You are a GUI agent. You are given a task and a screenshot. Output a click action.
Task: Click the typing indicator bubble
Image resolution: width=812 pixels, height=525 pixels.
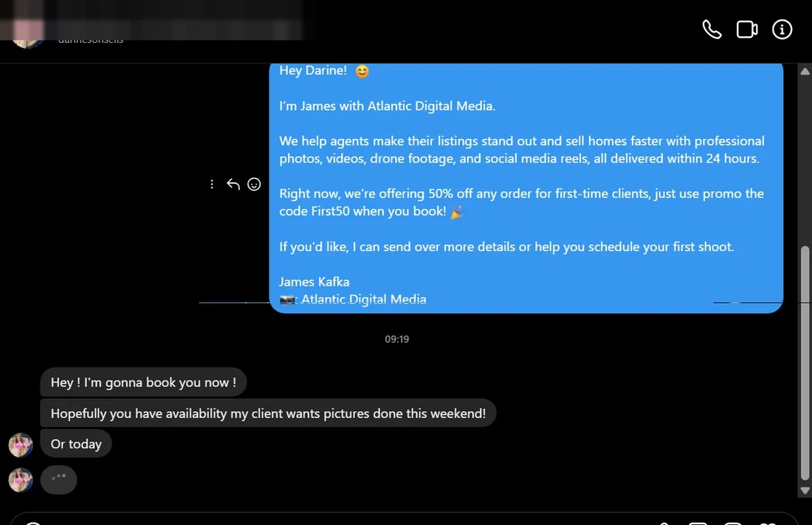click(x=58, y=479)
